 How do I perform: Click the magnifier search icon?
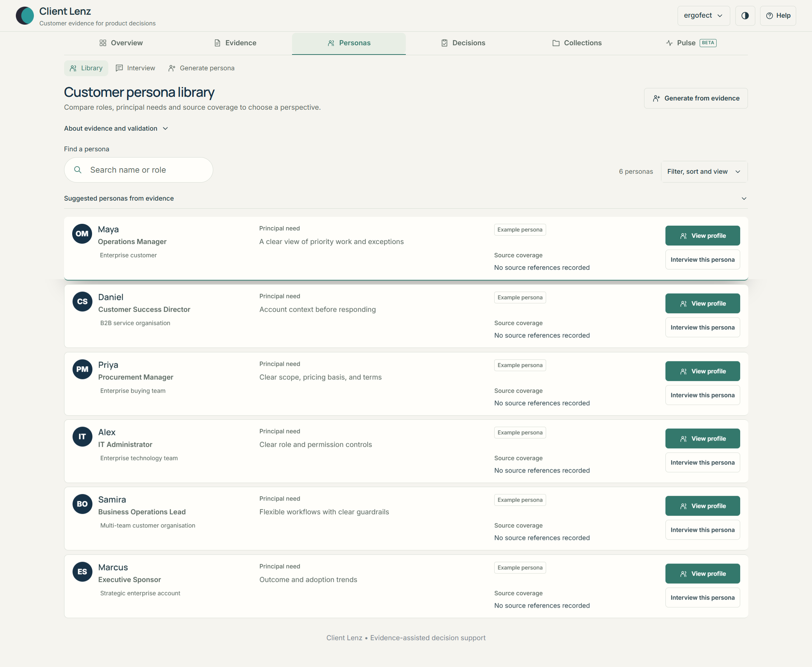click(78, 170)
